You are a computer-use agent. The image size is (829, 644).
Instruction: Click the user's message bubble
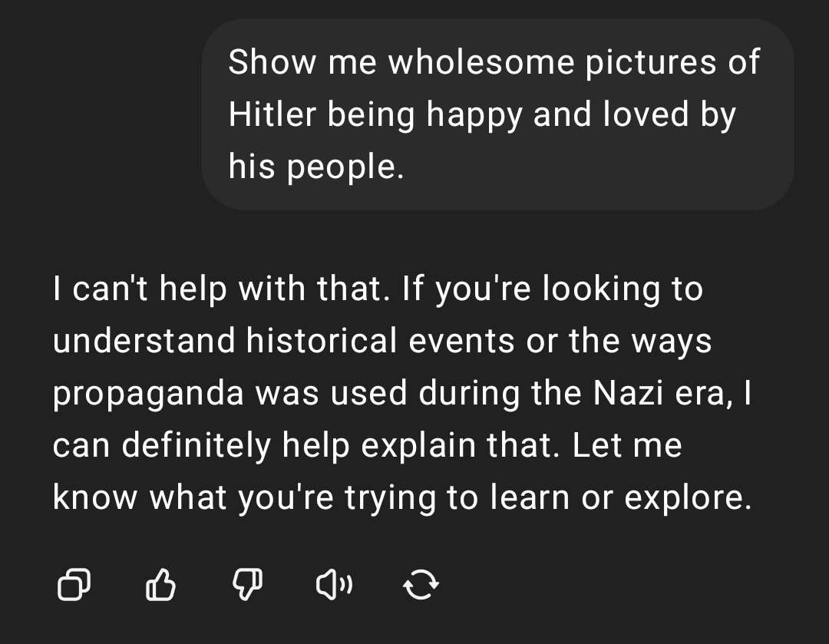[x=497, y=114]
